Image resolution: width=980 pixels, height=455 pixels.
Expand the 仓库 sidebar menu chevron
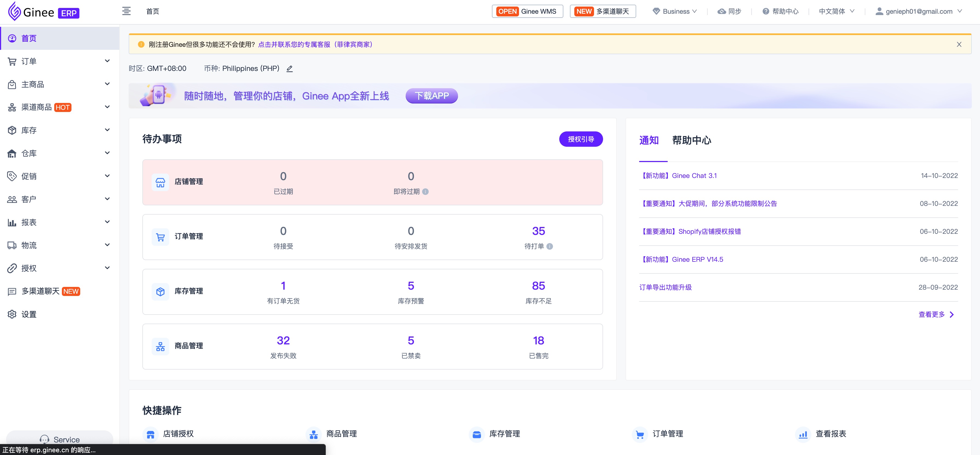coord(107,153)
